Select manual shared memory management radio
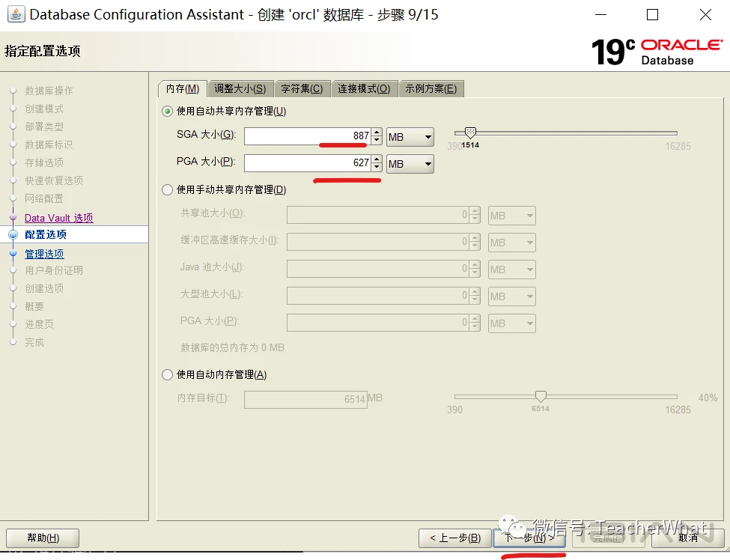The width and height of the screenshot is (730, 560). coord(167,190)
